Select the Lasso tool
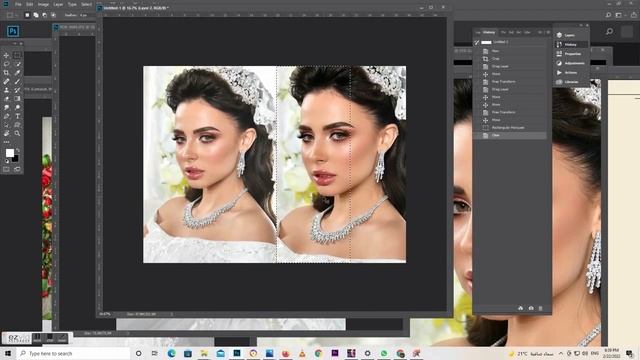The height and width of the screenshot is (360, 640). (x=7, y=64)
